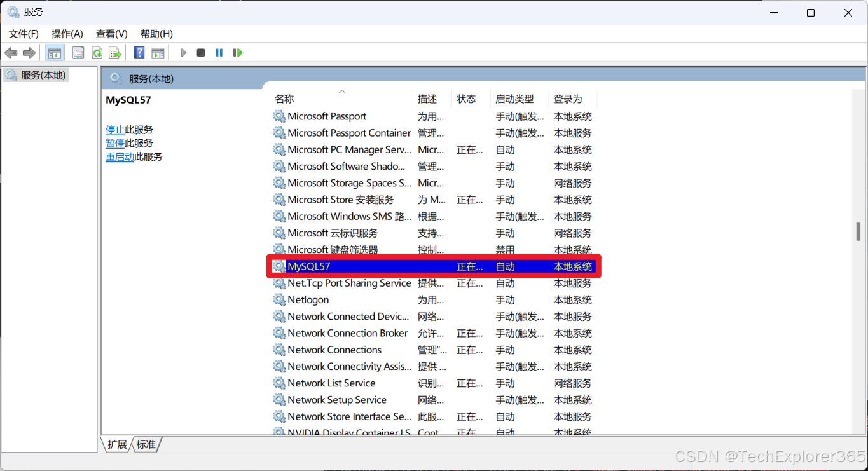Select the Microsoft 键盘筛选器 service name
The image size is (868, 471).
point(333,250)
